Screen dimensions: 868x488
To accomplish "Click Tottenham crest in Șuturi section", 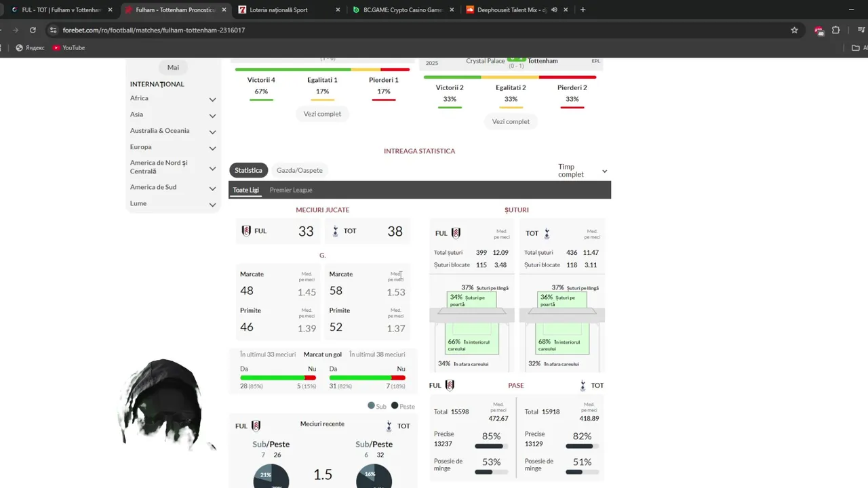I will (x=547, y=233).
